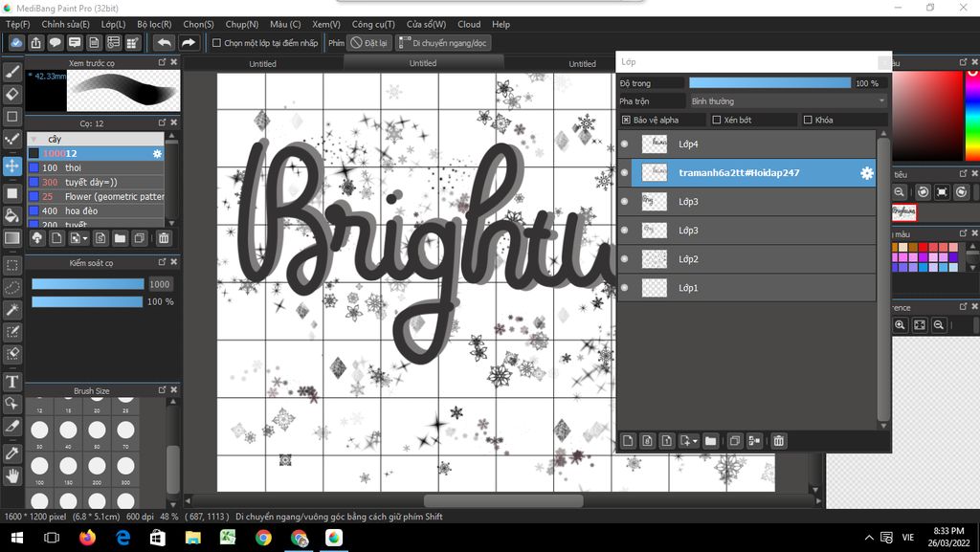This screenshot has width=980, height=552.
Task: Show hidden system tray icons
Action: pyautogui.click(x=869, y=538)
